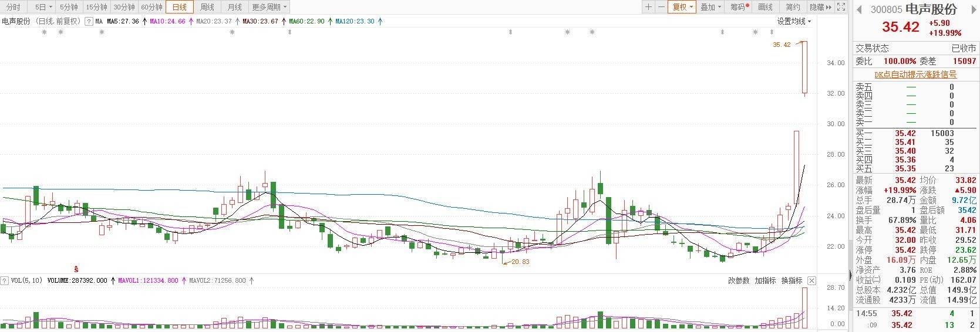
Task: Open 更多周期 dropdown
Action: coord(270,7)
